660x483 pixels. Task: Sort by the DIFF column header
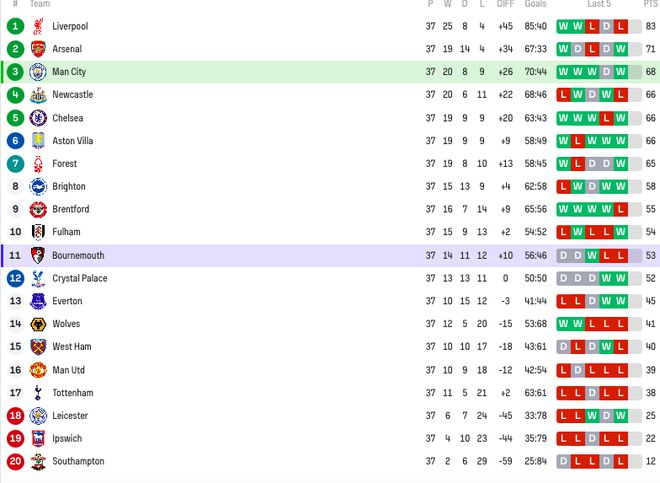[x=505, y=4]
